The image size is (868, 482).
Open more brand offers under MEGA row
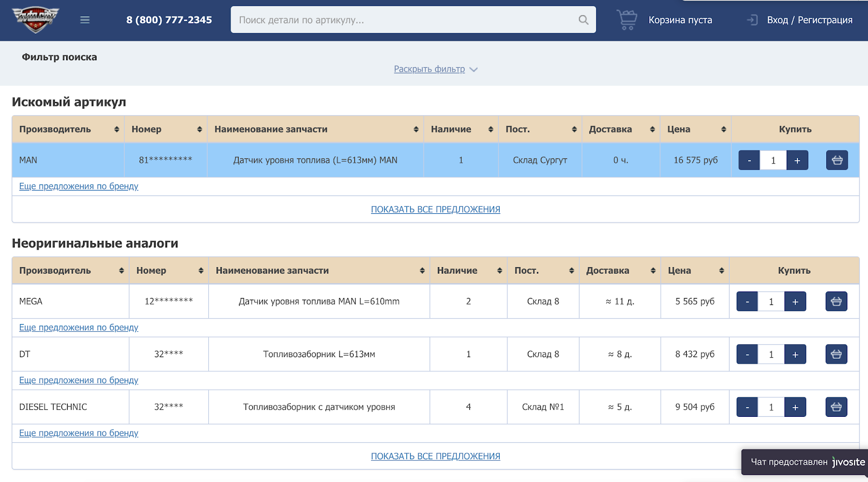[x=79, y=327]
